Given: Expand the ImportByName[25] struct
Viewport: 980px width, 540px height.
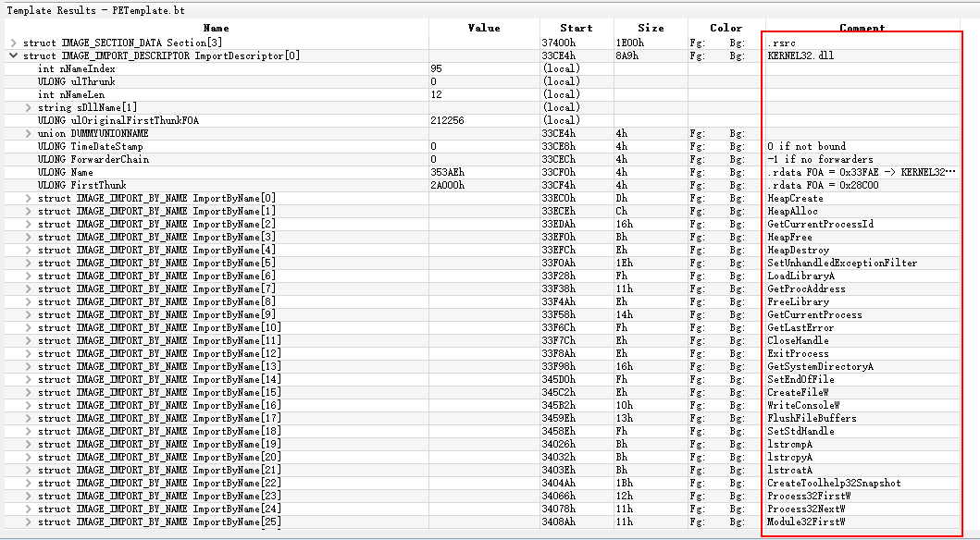Looking at the screenshot, I should click(x=27, y=522).
